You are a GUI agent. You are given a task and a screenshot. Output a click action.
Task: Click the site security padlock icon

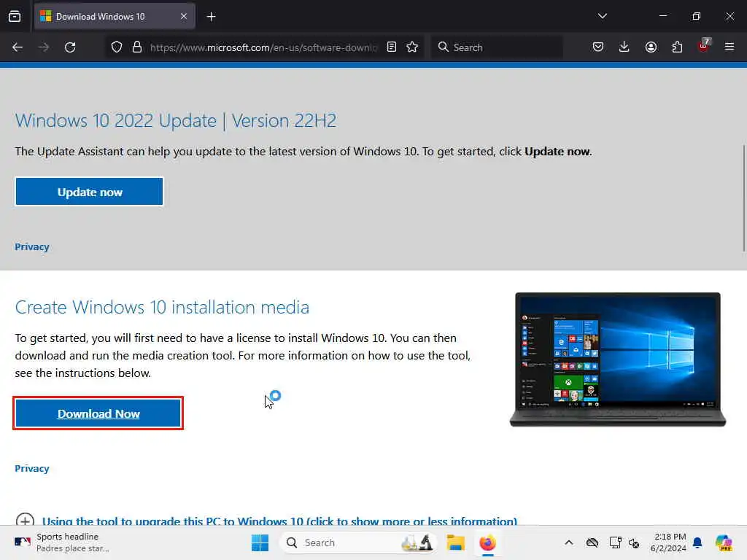pyautogui.click(x=137, y=47)
